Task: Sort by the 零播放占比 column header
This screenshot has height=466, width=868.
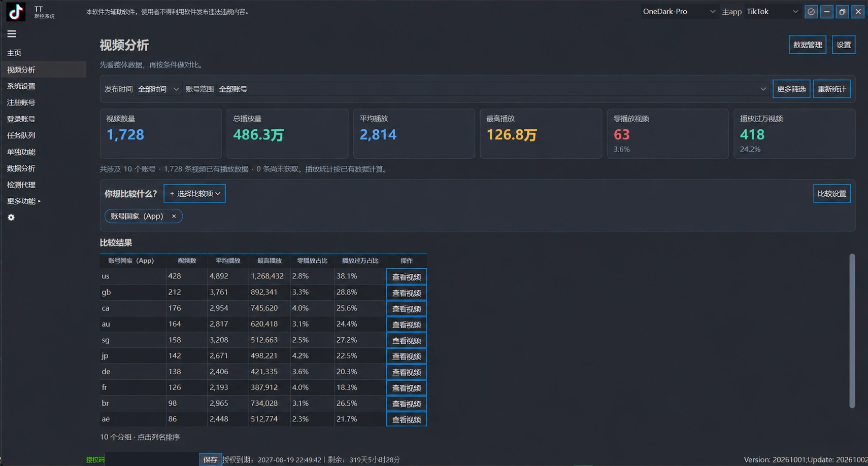Action: [312, 261]
